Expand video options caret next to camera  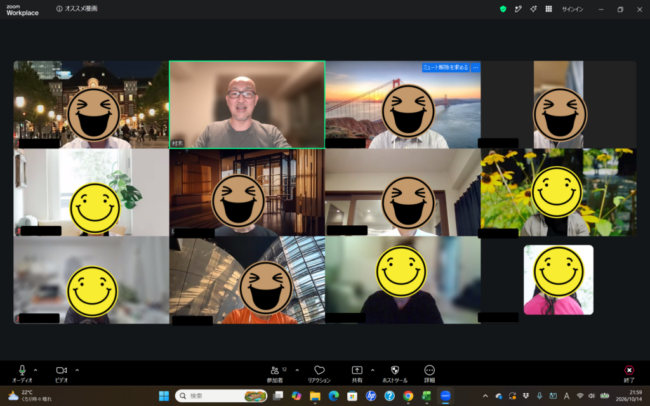77,370
